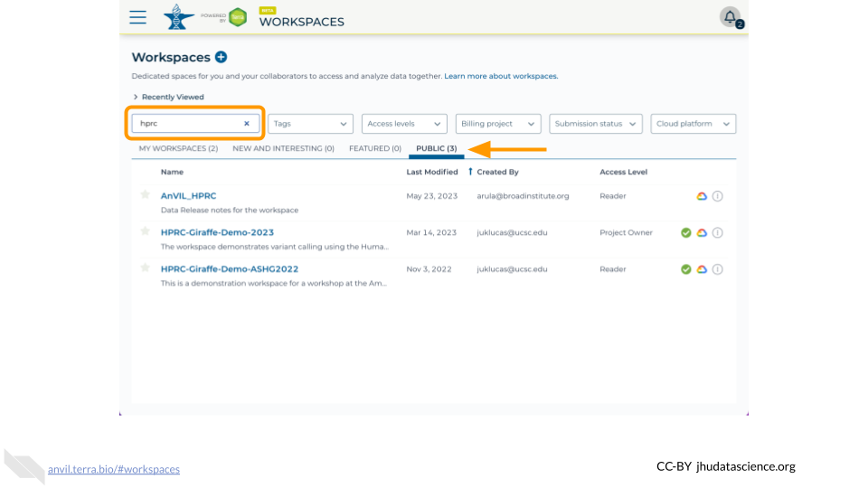Follow Learn more about workspaces link

coord(501,76)
